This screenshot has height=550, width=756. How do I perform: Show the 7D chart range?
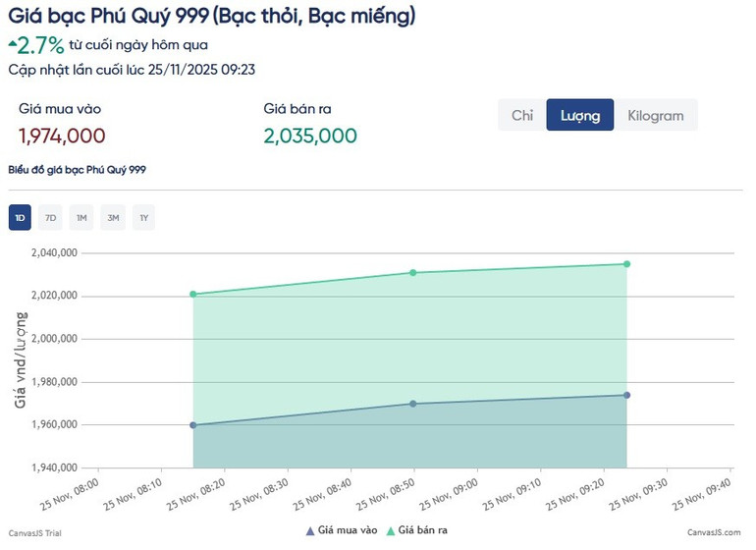[x=51, y=217]
